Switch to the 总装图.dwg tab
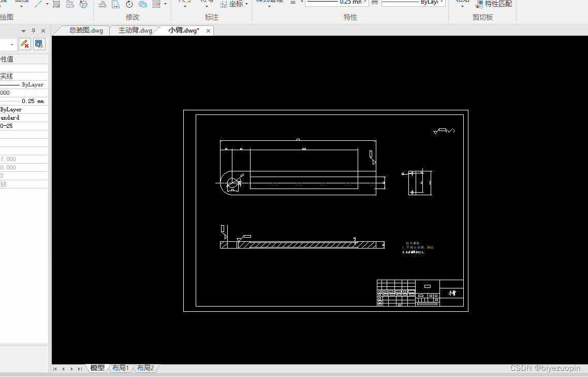 pyautogui.click(x=86, y=31)
